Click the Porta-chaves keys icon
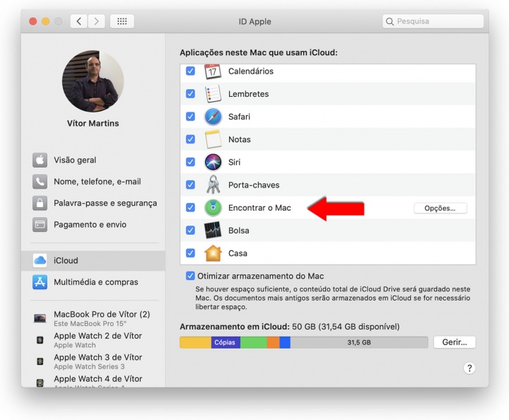Viewport: 509px width, 420px height. click(x=213, y=185)
